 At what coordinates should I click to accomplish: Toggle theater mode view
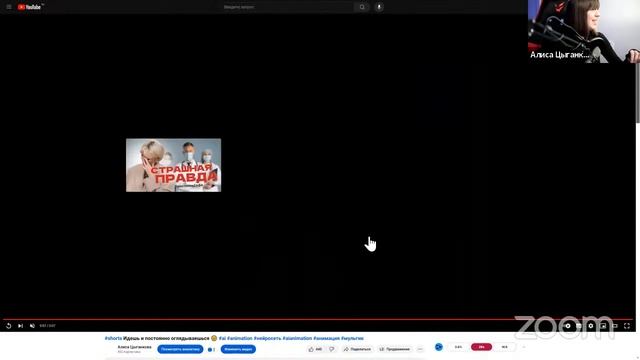615,326
